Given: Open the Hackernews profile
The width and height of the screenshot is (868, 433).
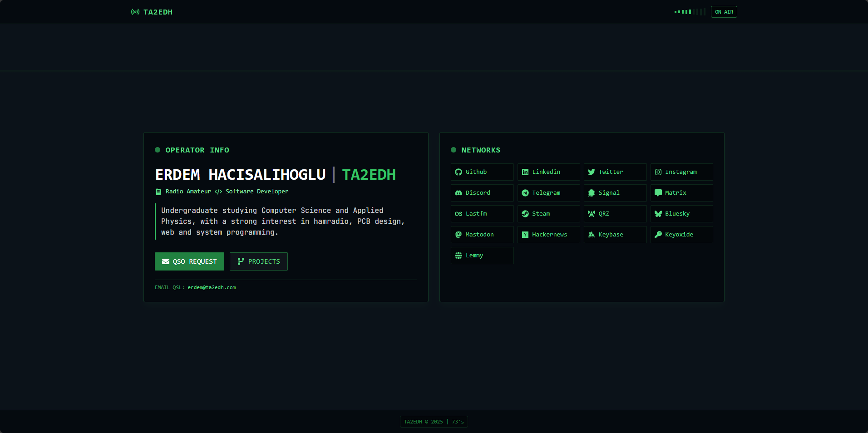Looking at the screenshot, I should point(548,235).
